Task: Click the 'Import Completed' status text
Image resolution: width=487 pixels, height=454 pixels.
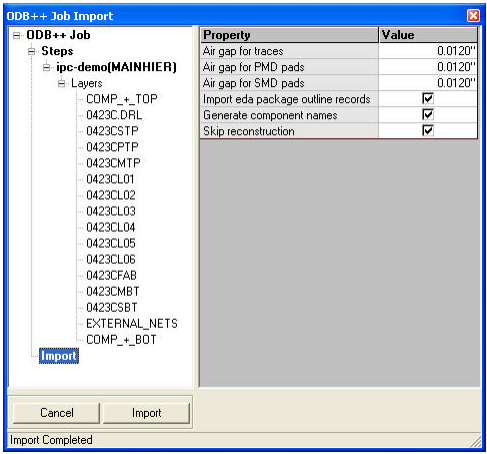Action: [x=51, y=440]
